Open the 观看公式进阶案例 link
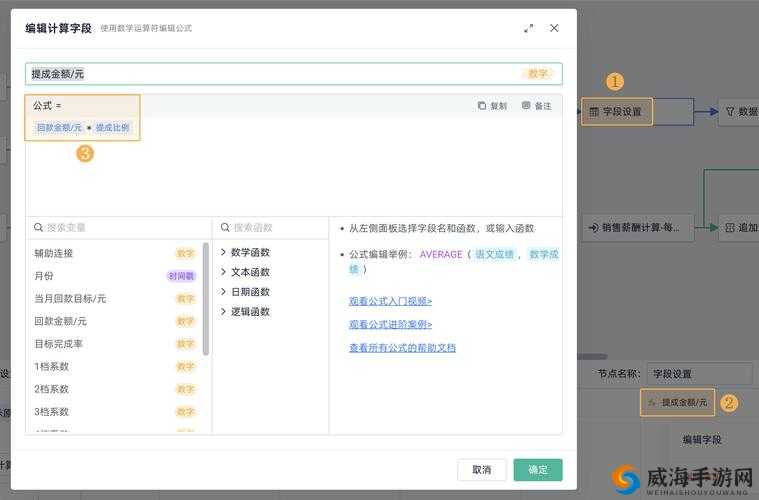Viewport: 759px width, 500px height. (x=390, y=324)
